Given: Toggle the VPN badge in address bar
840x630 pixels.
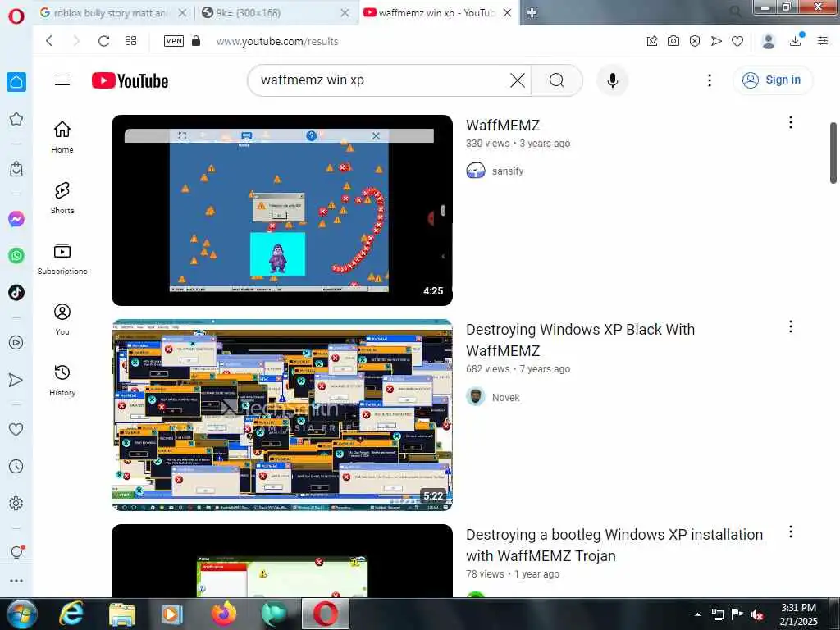Looking at the screenshot, I should tap(174, 41).
